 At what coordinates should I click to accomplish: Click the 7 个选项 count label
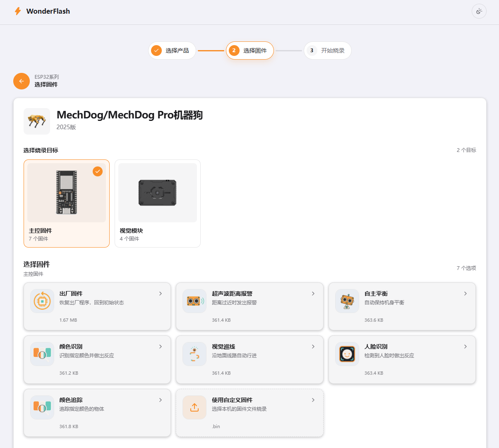coord(466,268)
